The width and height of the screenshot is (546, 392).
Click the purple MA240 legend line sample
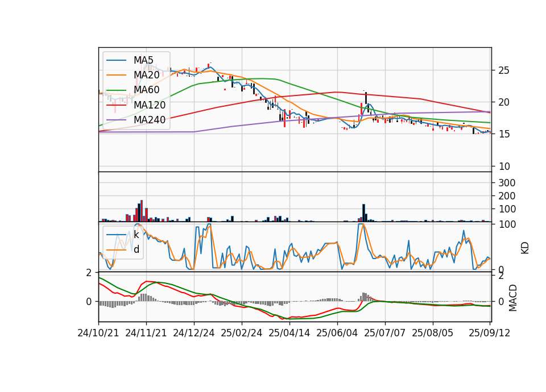point(116,120)
